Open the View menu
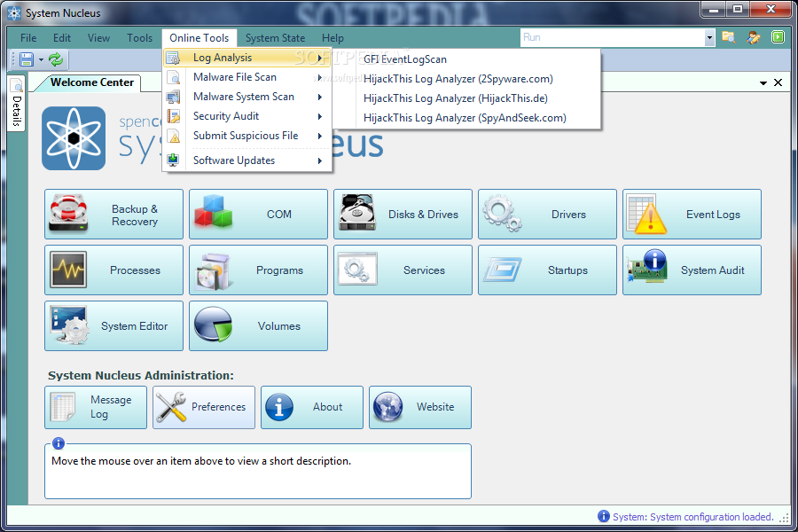Viewport: 798px width, 532px height. (98, 37)
